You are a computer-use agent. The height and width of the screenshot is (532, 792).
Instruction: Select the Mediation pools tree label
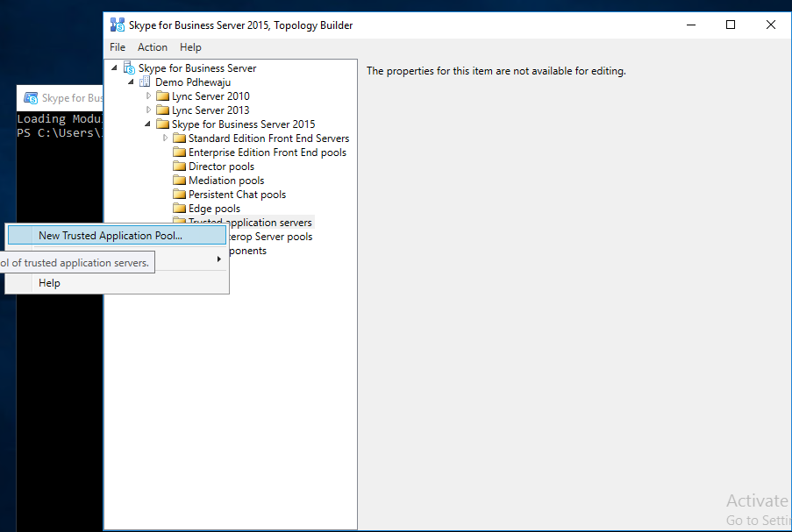coord(226,181)
